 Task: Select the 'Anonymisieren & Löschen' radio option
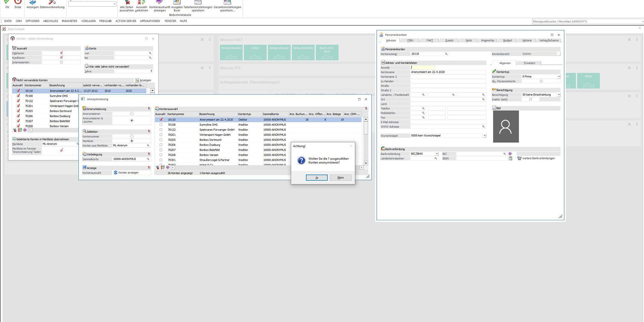[132, 120]
